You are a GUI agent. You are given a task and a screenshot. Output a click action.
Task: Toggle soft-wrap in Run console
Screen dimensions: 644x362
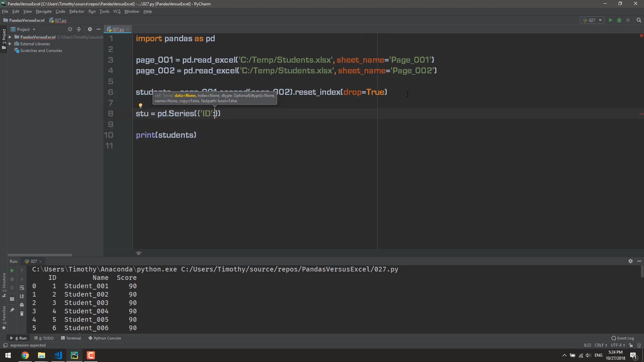click(22, 288)
